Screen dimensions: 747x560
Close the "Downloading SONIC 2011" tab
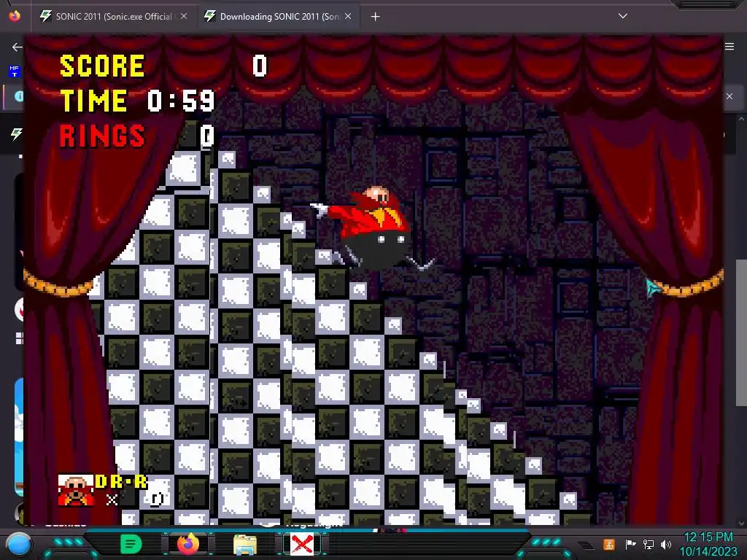348,16
